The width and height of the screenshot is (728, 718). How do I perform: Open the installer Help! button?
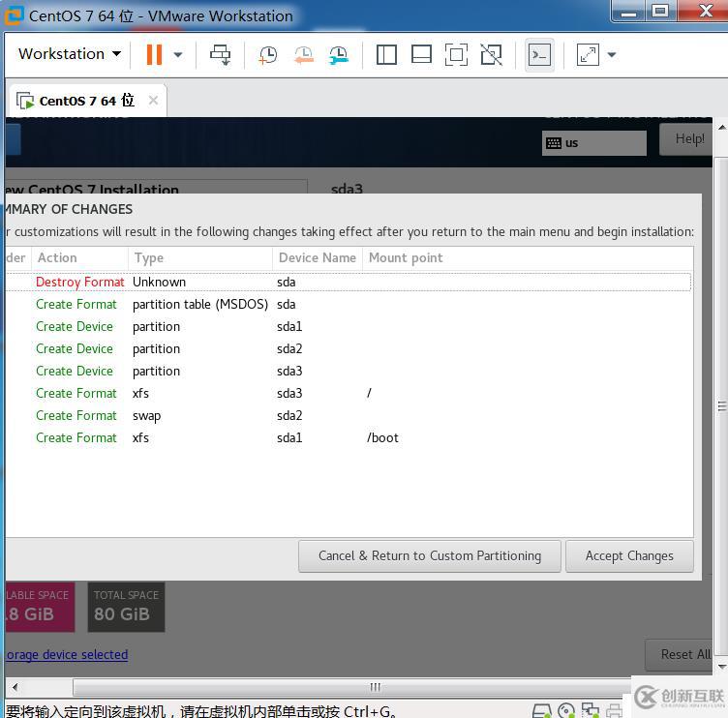pyautogui.click(x=687, y=138)
